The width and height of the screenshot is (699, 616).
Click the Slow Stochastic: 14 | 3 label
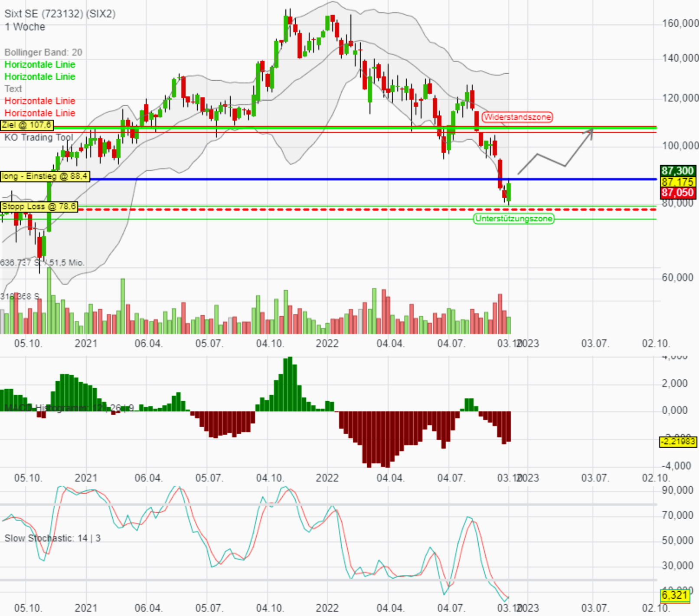tap(52, 538)
